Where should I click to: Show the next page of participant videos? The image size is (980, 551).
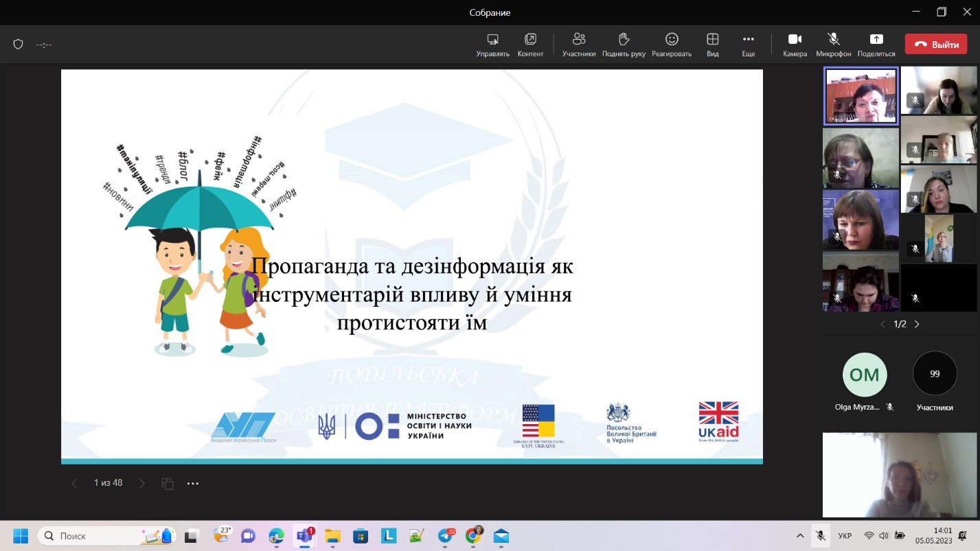click(x=917, y=325)
